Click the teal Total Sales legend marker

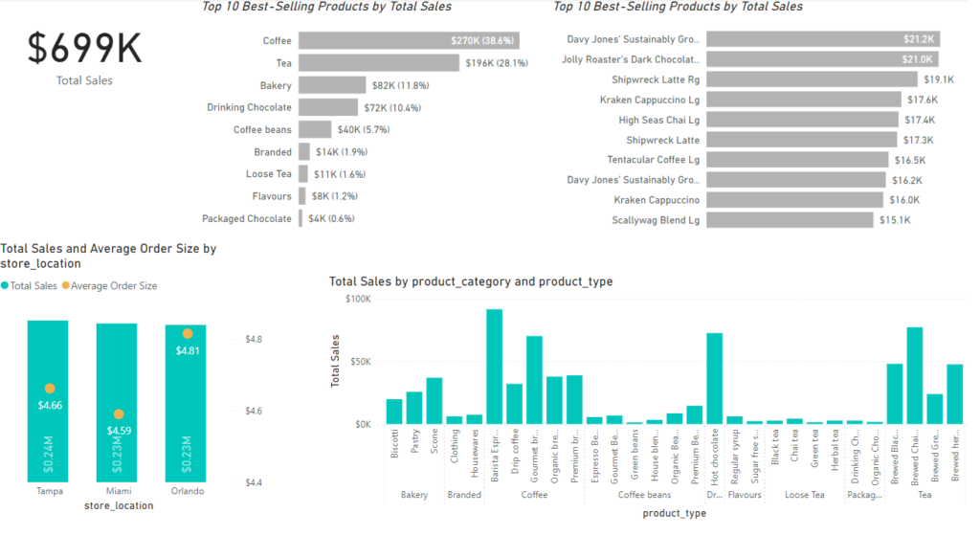click(x=6, y=285)
